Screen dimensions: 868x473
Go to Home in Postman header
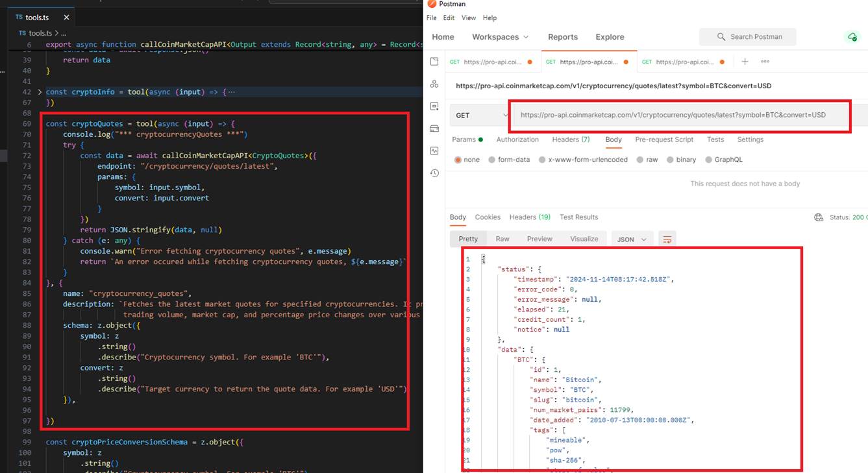pyautogui.click(x=443, y=37)
